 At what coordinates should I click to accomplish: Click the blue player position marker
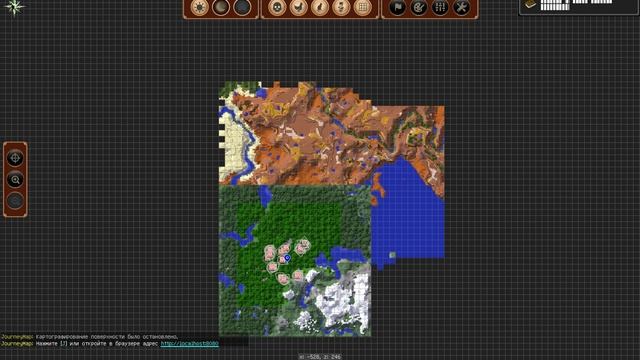(x=287, y=258)
